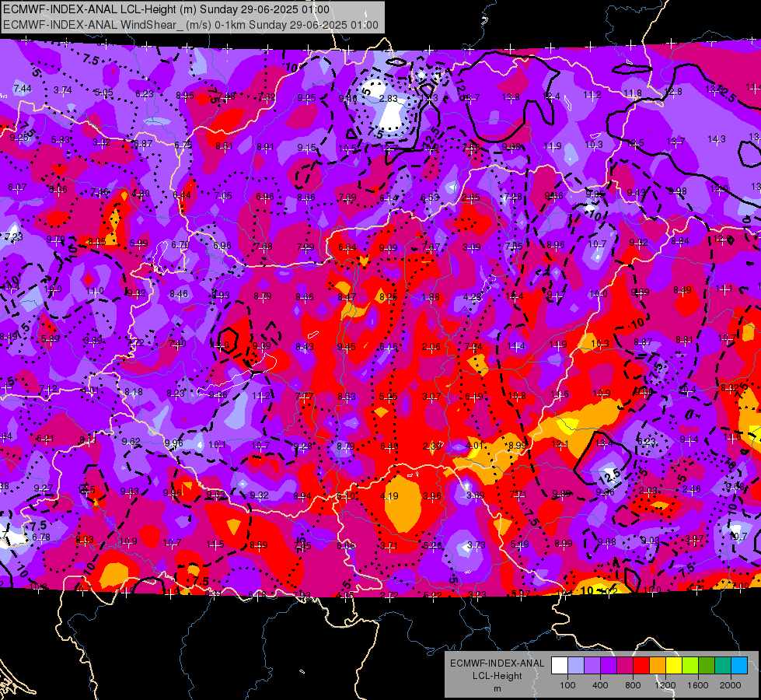This screenshot has width=761, height=700.
Task: Click the 7.44 wind shear value
Action: point(23,89)
